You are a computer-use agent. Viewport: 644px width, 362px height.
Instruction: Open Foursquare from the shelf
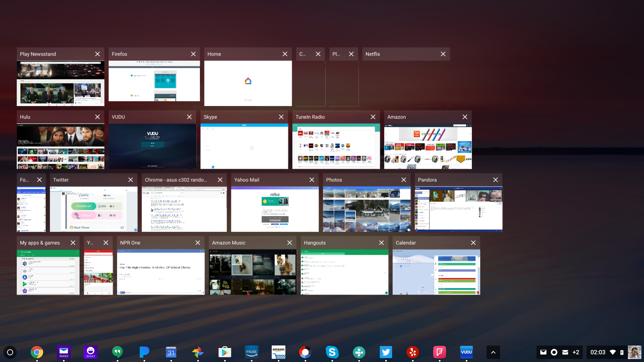[440, 352]
